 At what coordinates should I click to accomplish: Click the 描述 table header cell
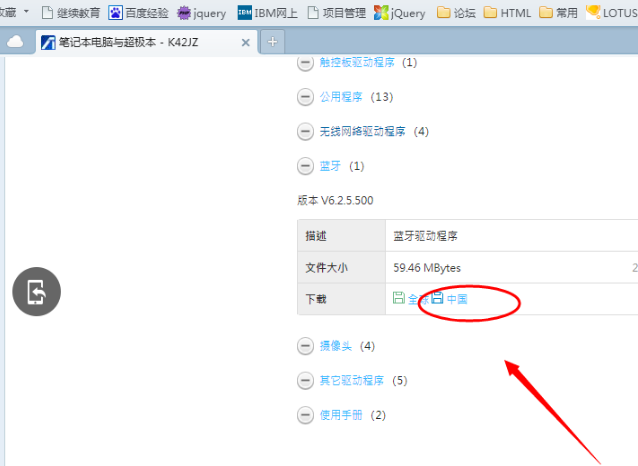(x=341, y=236)
